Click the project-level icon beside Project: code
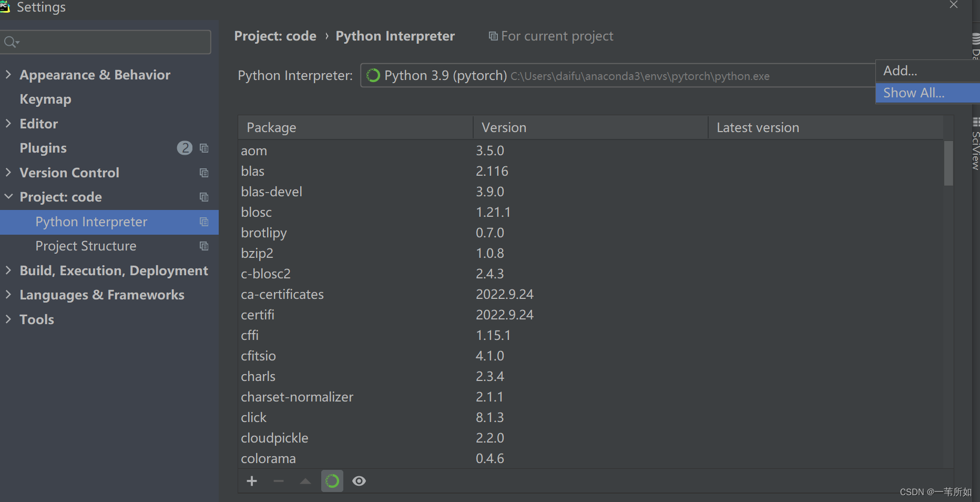The image size is (980, 502). coord(204,197)
